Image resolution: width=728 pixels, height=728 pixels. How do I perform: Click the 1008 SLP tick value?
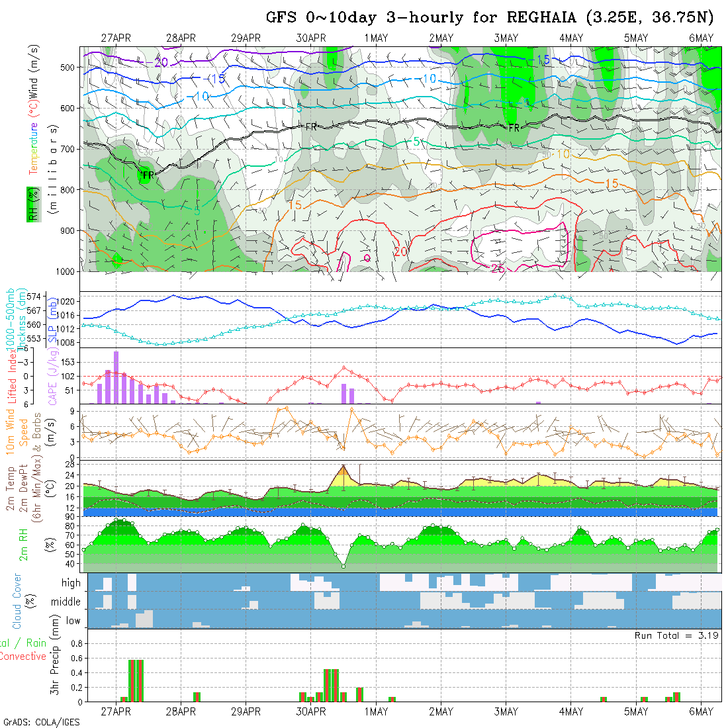tap(65, 342)
